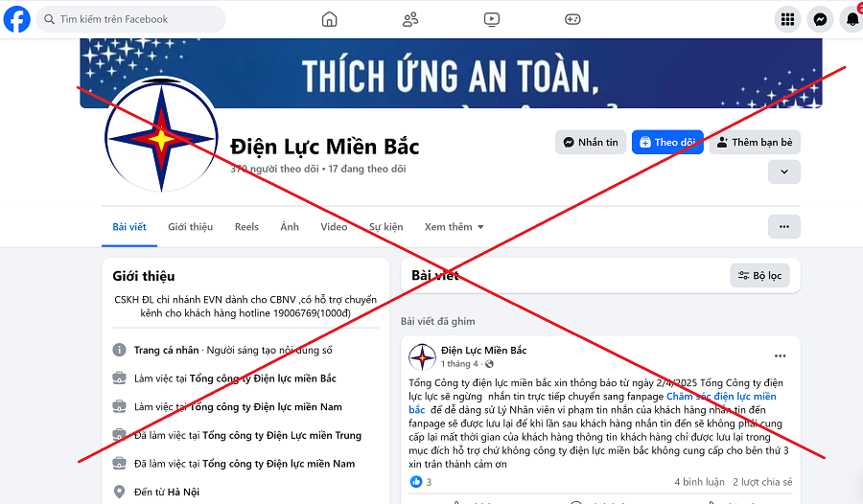Click the Tìm kiếm trên Facebook search box
The width and height of the screenshot is (863, 504).
click(131, 19)
